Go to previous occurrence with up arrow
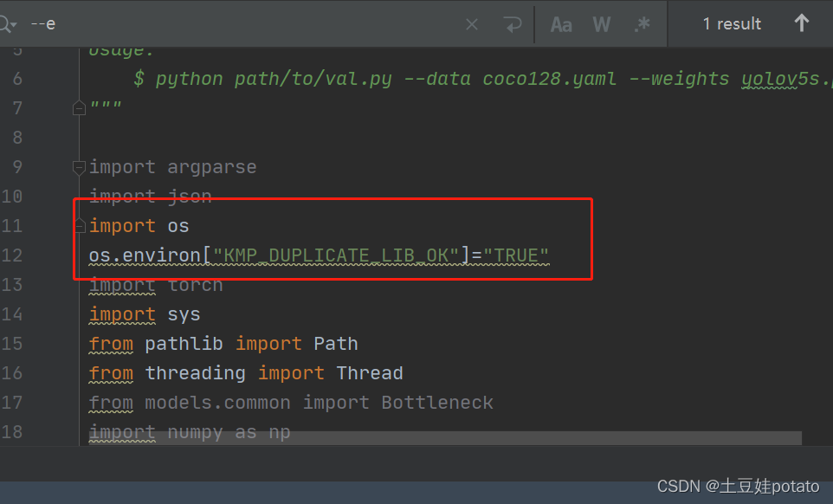Image resolution: width=833 pixels, height=504 pixels. point(801,23)
